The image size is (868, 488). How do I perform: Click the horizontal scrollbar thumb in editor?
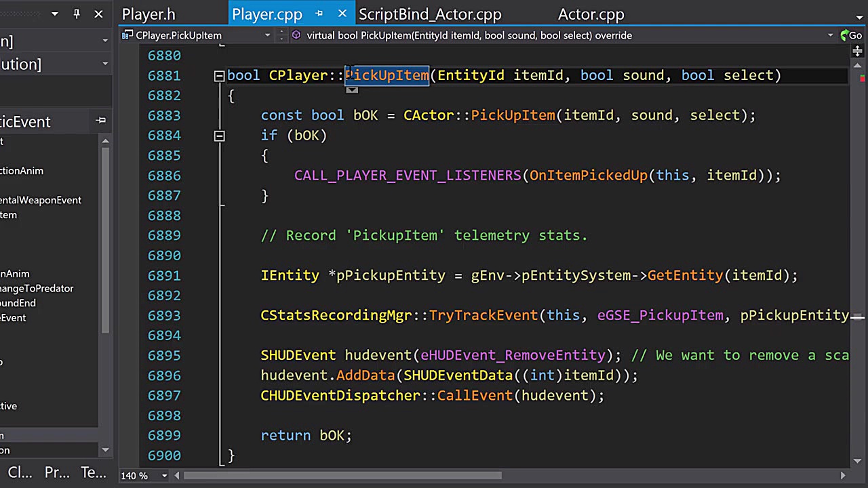[342, 476]
